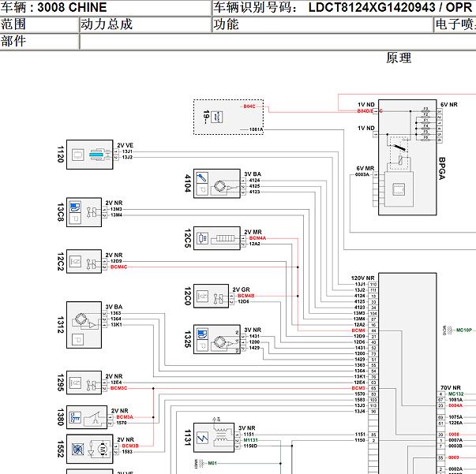Click the 70V NR connector label
476x474 pixels.
451,388
